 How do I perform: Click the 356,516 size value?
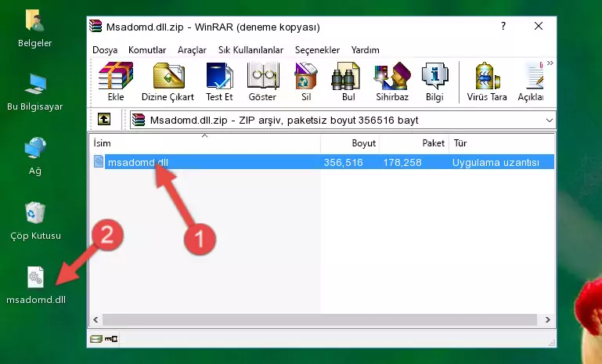[x=343, y=162]
